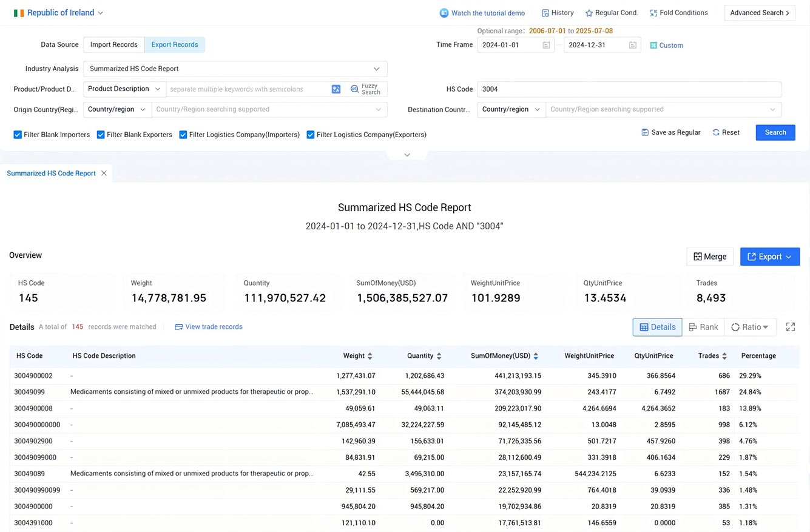This screenshot has height=532, width=810.
Task: Switch to Rank view
Action: point(703,327)
